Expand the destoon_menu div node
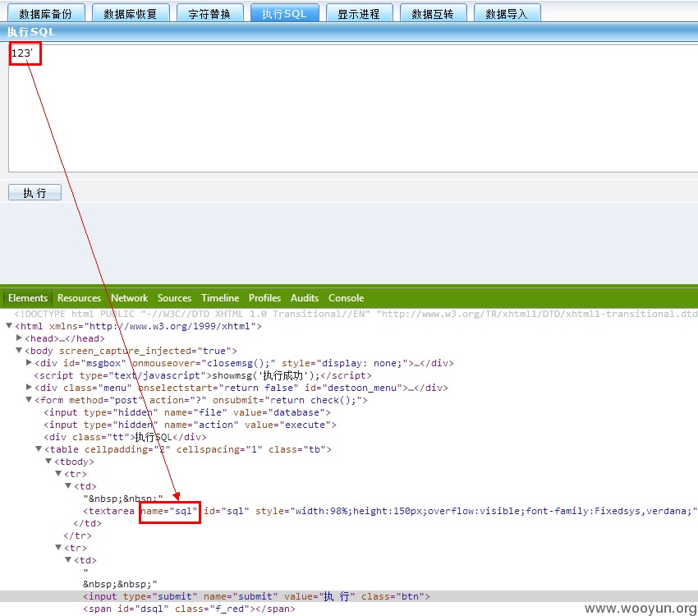 pos(29,387)
